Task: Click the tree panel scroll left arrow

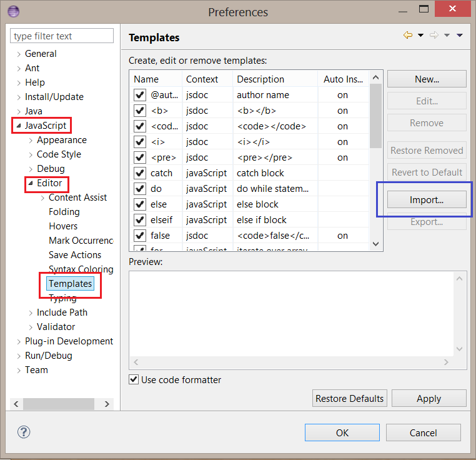Action: point(16,404)
